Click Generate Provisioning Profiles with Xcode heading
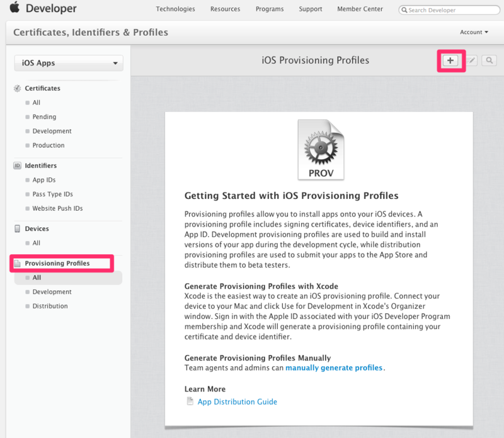The image size is (504, 438). click(x=261, y=286)
